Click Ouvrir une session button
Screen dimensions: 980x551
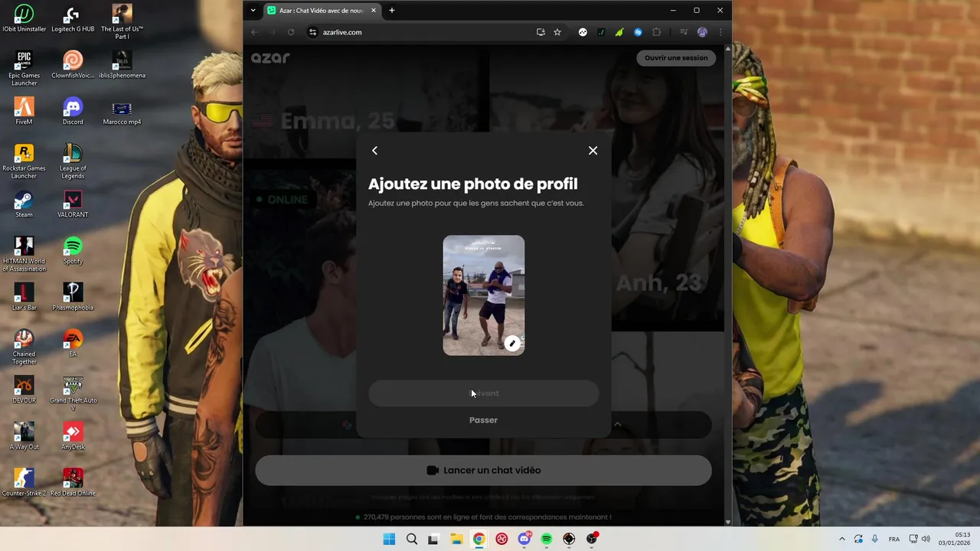click(676, 58)
